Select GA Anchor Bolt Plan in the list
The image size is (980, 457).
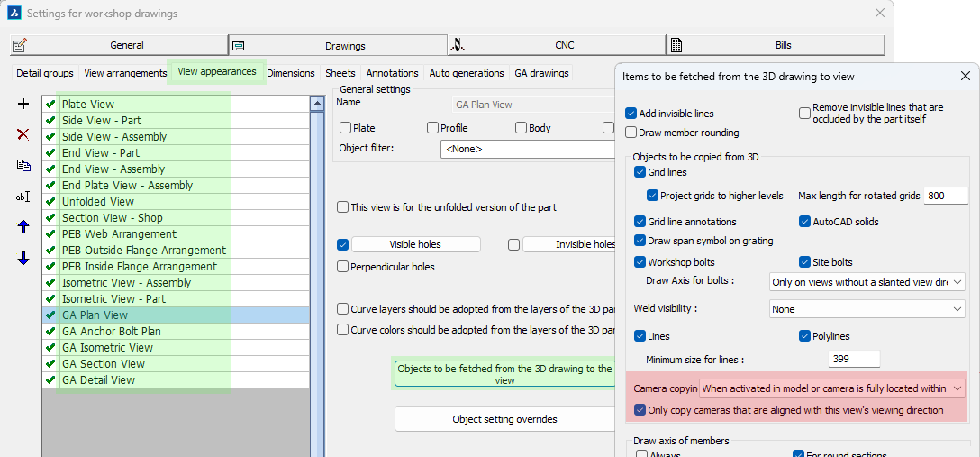click(x=111, y=332)
